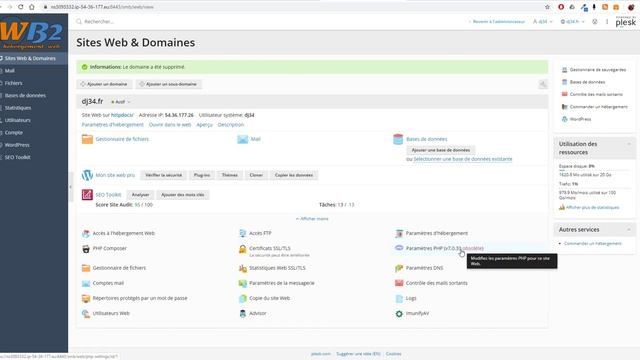Select Compte in the left navigation
Viewport: 640px width, 360px height.
[x=13, y=132]
